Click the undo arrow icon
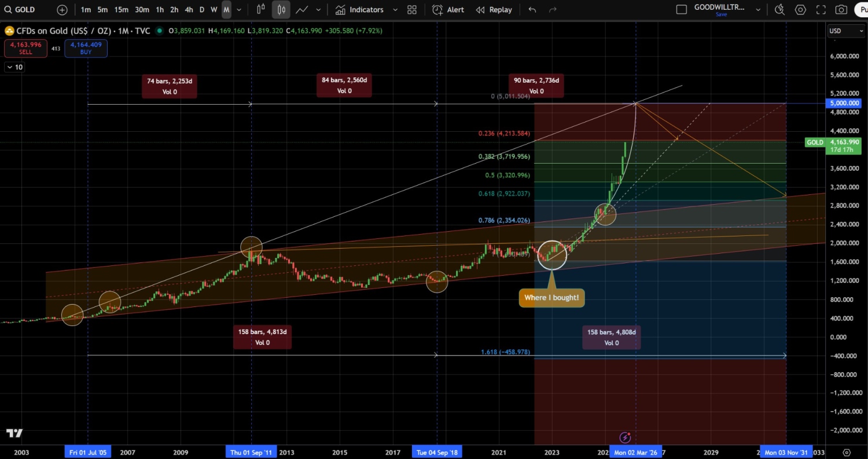This screenshot has width=868, height=459. click(x=532, y=10)
